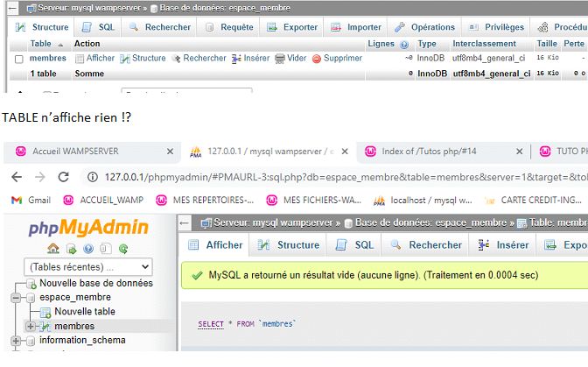Open the Afficher tab in table view
Viewport: 588px width, 367px height.
215,245
